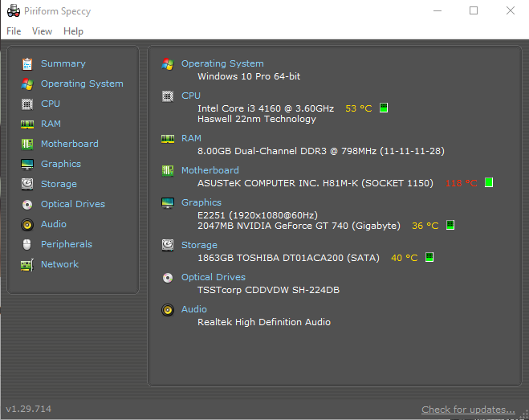Select CPU in the sidebar list
Viewport: 529px width, 420px height.
[51, 104]
